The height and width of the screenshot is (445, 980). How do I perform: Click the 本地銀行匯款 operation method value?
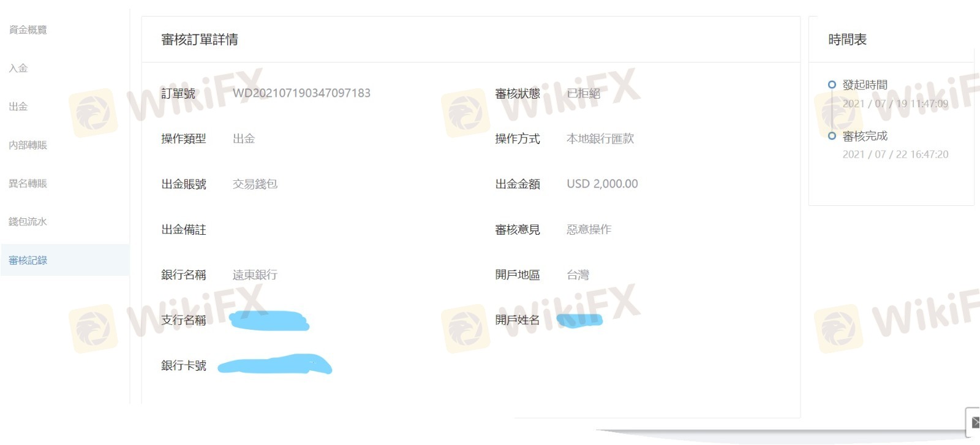(x=600, y=139)
